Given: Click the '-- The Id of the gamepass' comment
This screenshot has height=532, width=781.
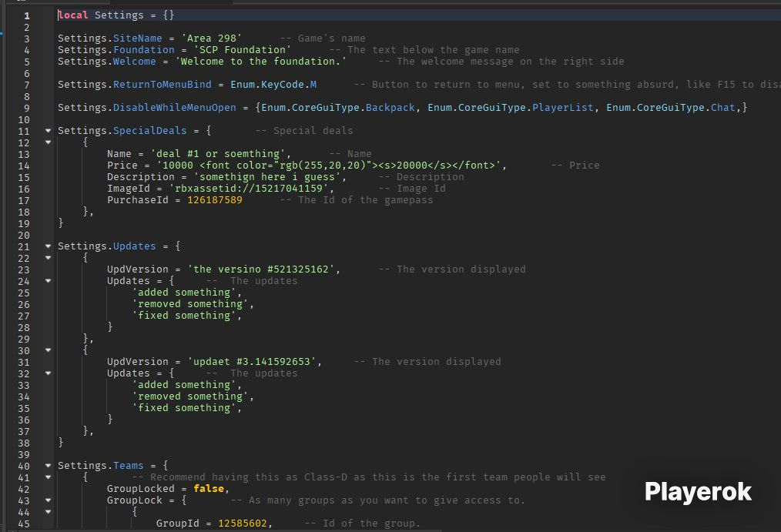Looking at the screenshot, I should click(356, 200).
